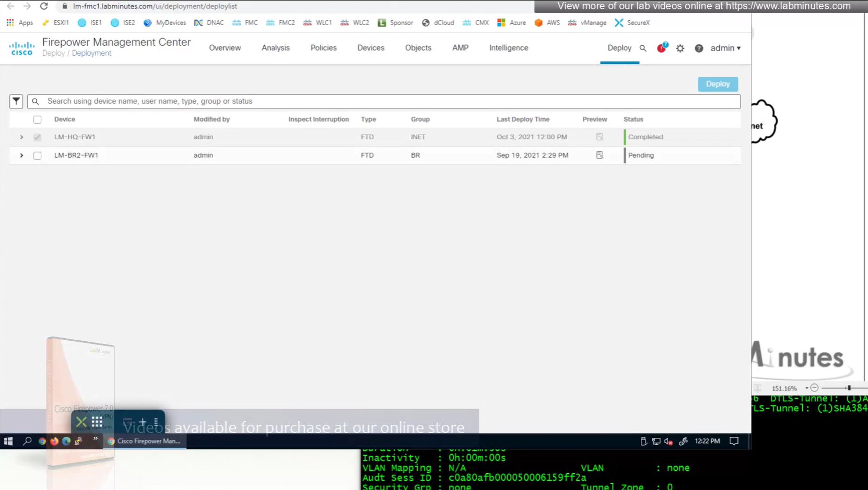This screenshot has width=868, height=490.
Task: Check the LM-BR2-FW1 device checkbox
Action: [x=38, y=156]
